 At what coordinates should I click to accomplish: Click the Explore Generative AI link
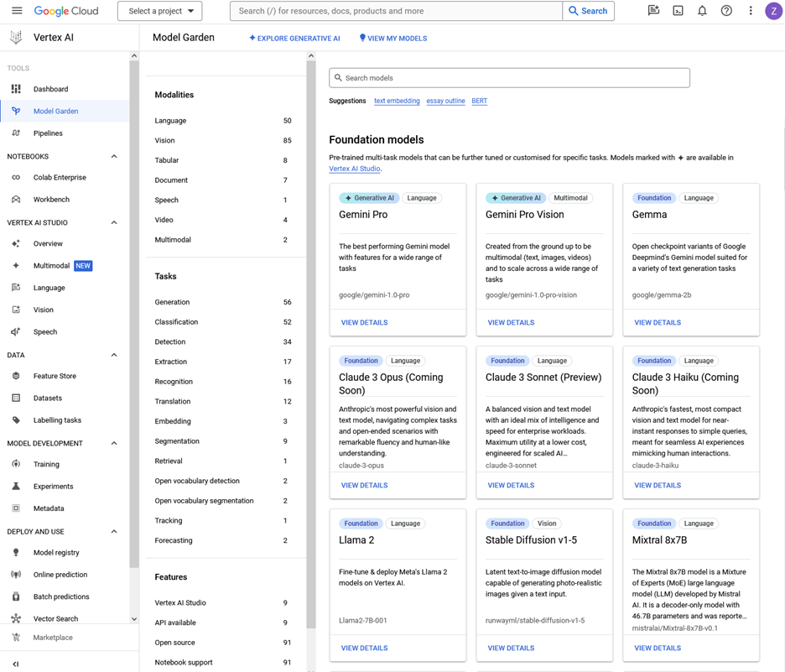click(x=294, y=38)
